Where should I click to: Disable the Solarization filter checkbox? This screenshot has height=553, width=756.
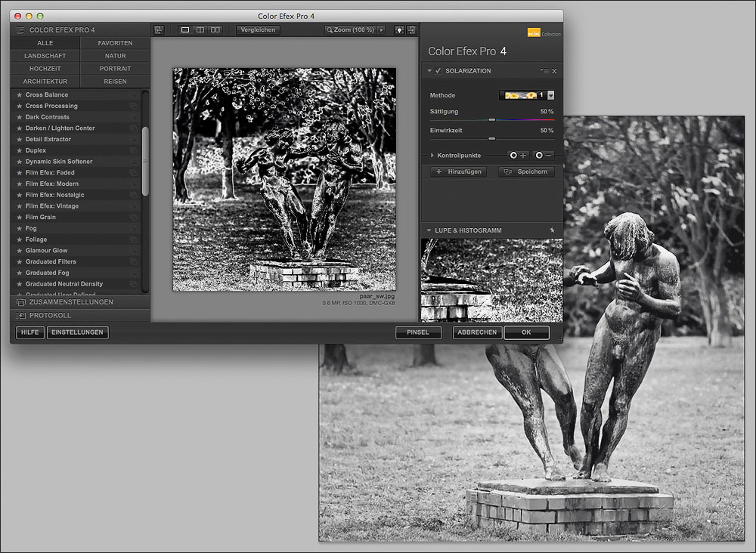[x=438, y=71]
